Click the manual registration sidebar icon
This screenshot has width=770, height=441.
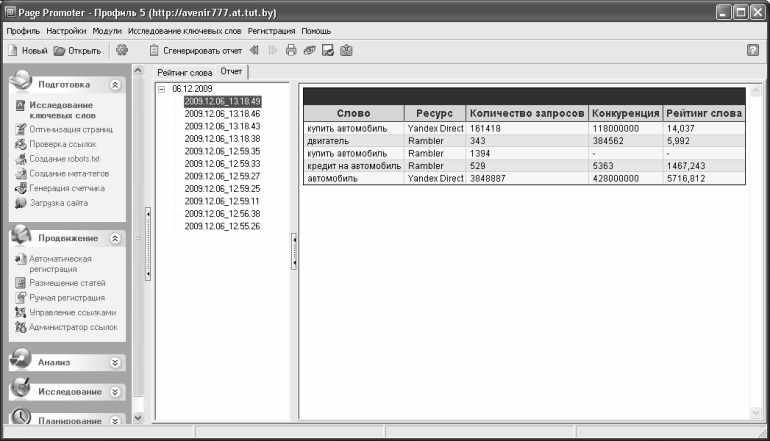(x=20, y=298)
